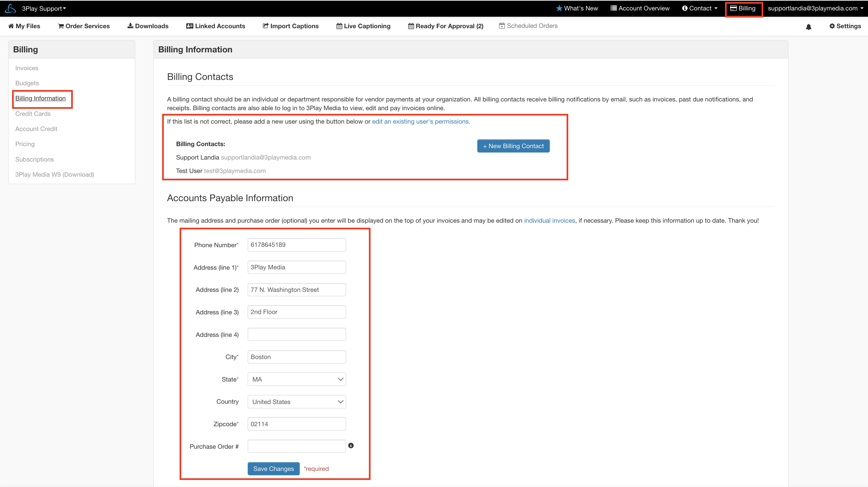This screenshot has height=487, width=868.
Task: Click the Save Changes button
Action: 273,469
